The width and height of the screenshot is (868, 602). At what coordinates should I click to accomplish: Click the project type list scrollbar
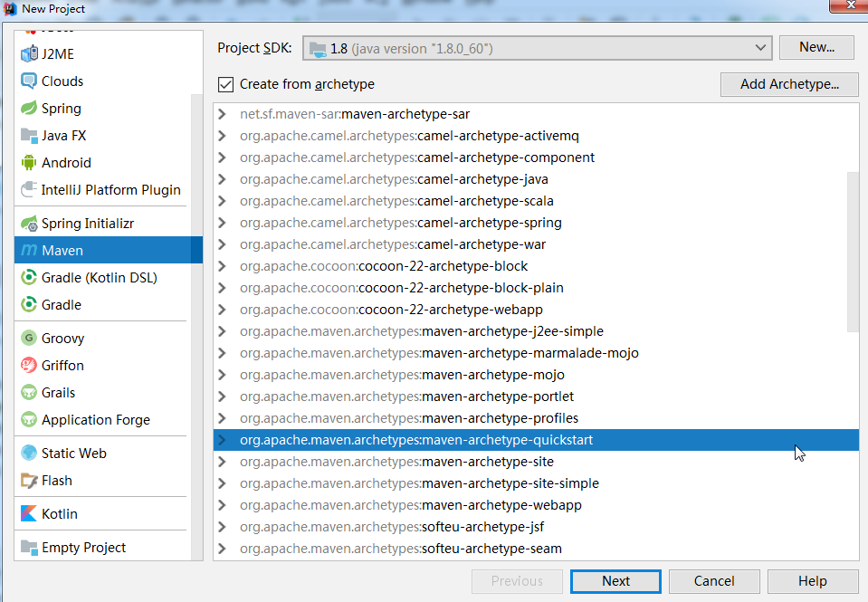point(197,327)
